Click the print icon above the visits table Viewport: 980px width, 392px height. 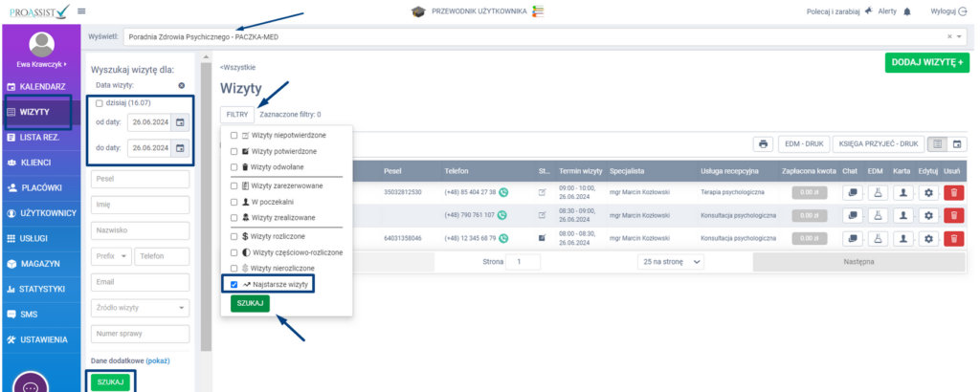pos(763,144)
